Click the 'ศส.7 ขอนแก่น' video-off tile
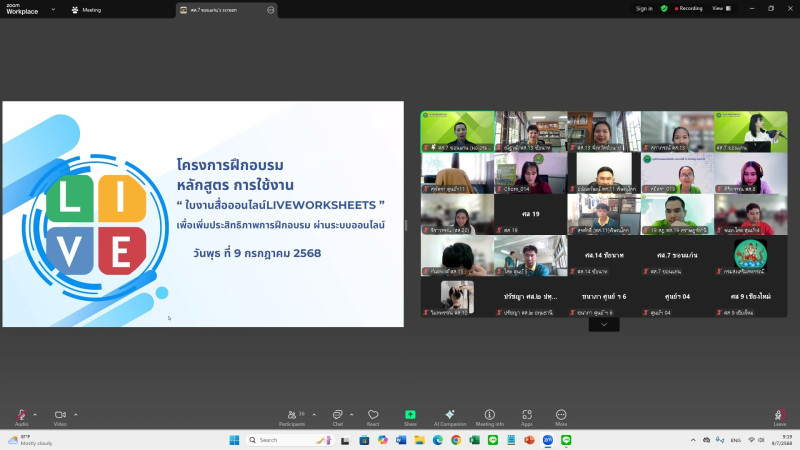The height and width of the screenshot is (450, 800). pos(678,256)
